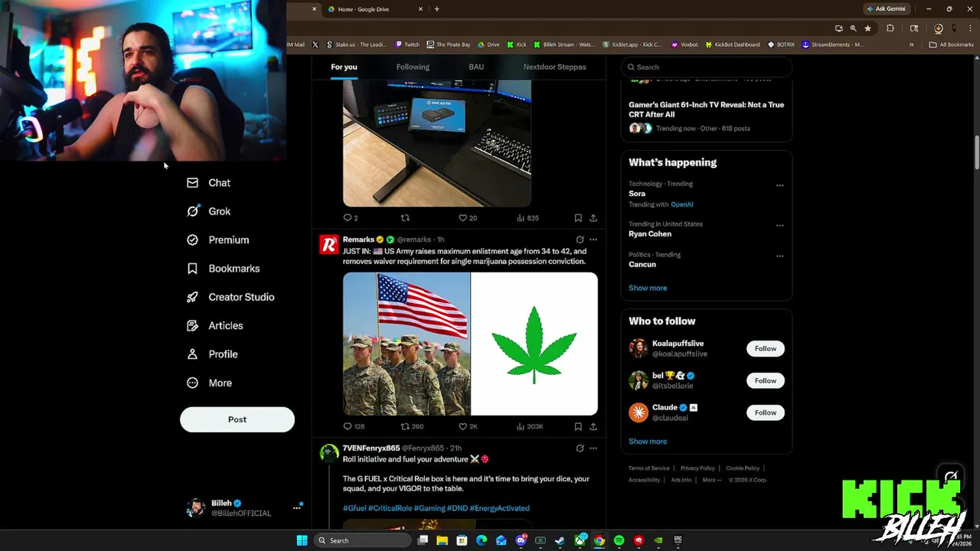Show more under Who to follow
Image resolution: width=980 pixels, height=551 pixels.
coord(648,441)
